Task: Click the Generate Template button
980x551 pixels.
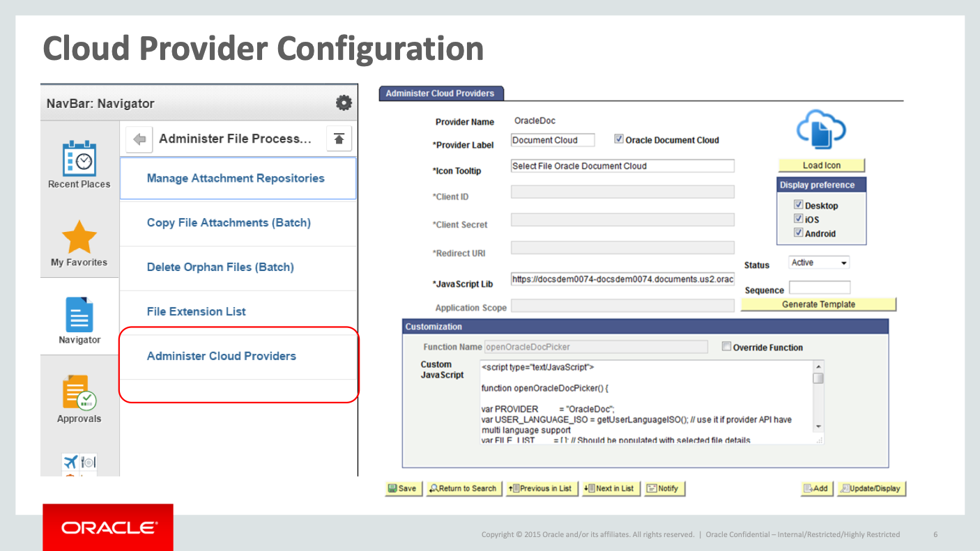Action: point(818,304)
